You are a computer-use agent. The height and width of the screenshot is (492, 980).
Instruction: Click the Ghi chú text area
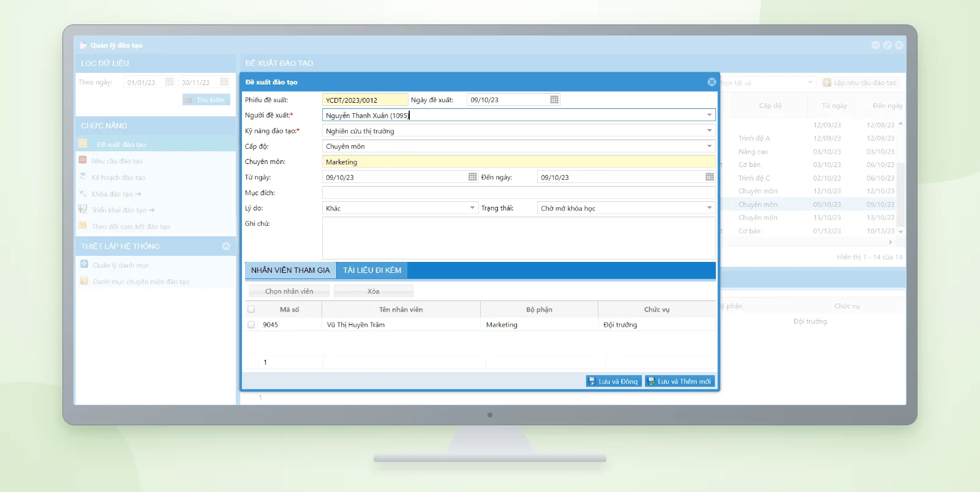(x=519, y=238)
